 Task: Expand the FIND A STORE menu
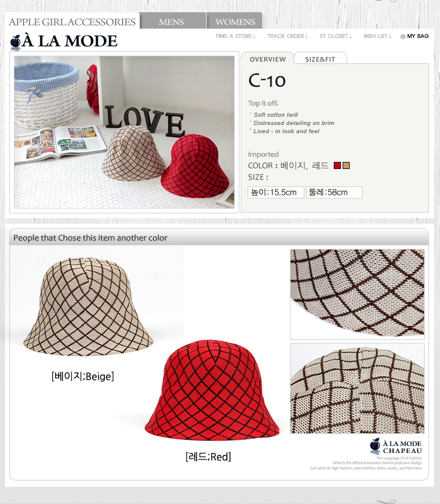click(236, 36)
